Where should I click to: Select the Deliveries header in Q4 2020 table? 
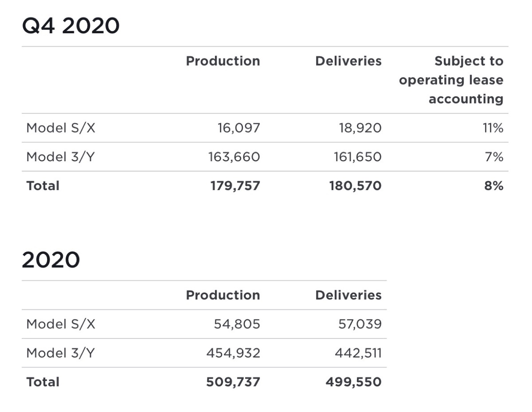(x=348, y=61)
